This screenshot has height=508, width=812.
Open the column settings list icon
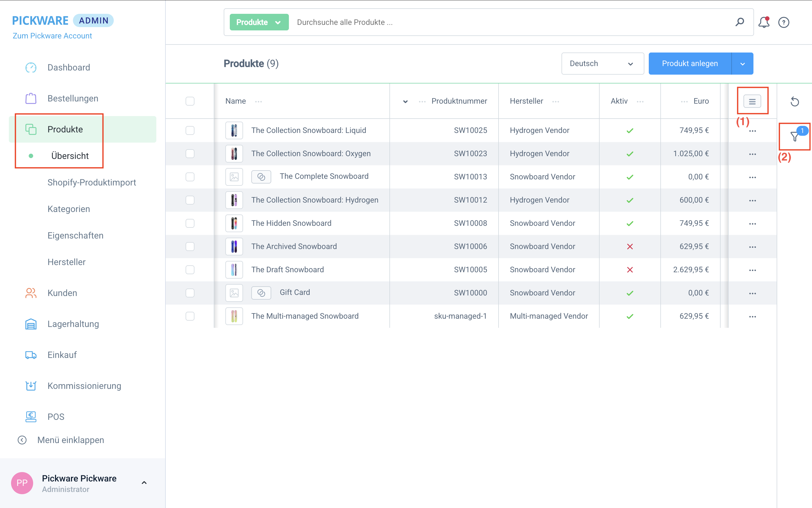point(752,101)
